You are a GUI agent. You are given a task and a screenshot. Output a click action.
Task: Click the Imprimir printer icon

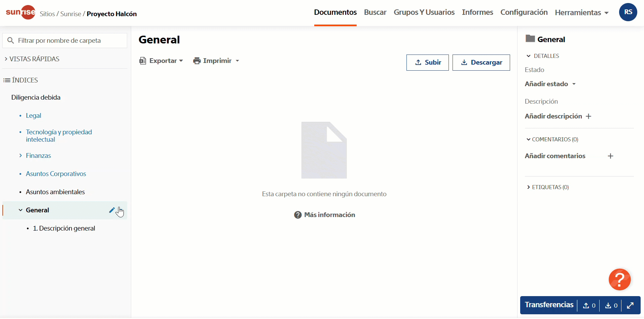tap(197, 61)
